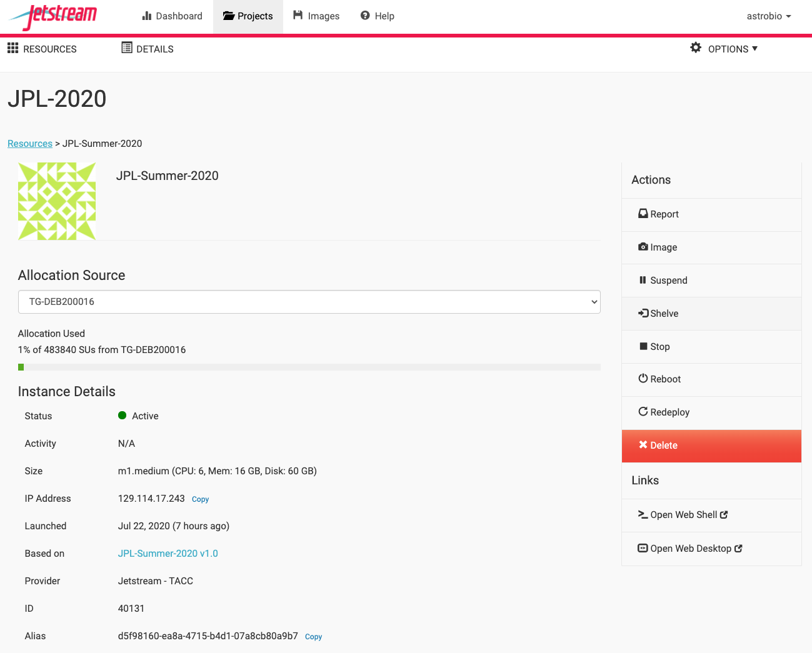
Task: Click the Help question mark icon
Action: (365, 15)
